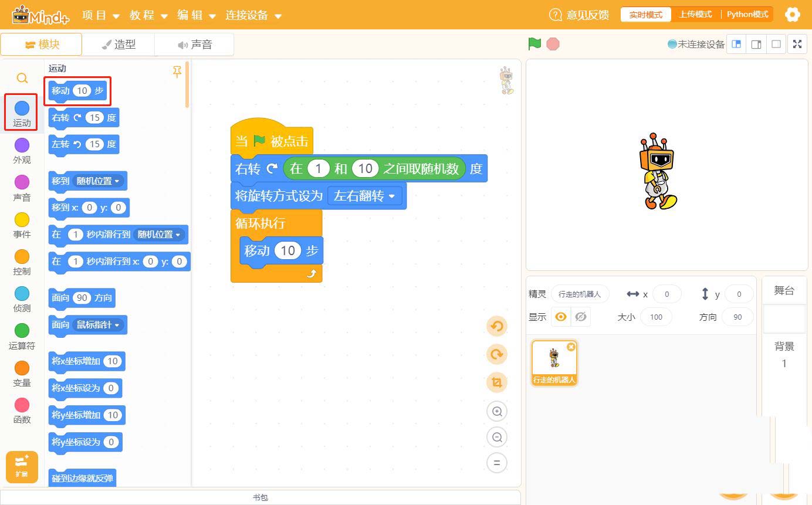Select the 函数 functions category
Image resolution: width=812 pixels, height=505 pixels.
22,411
